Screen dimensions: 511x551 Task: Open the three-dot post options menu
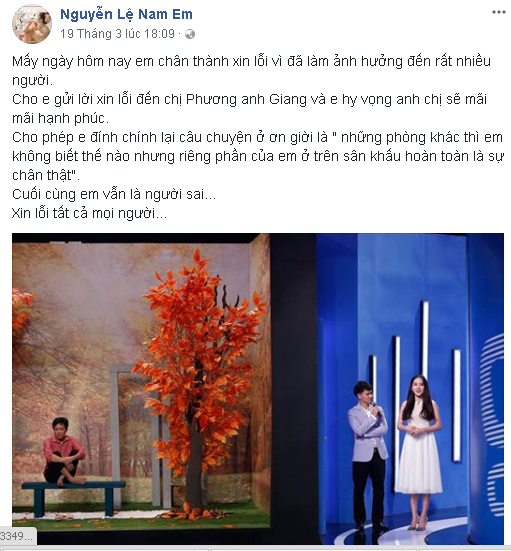[x=499, y=12]
